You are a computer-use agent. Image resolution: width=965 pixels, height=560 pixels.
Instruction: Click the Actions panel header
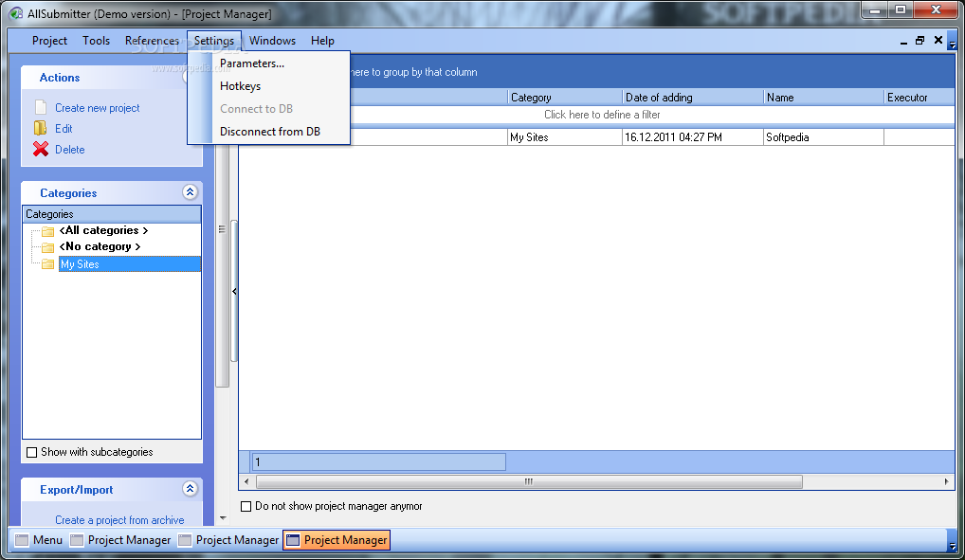[103, 78]
